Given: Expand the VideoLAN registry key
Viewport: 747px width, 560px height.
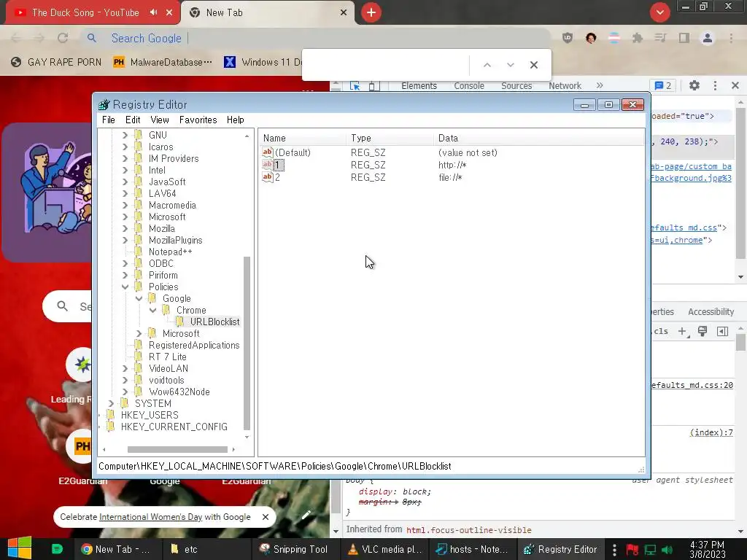Looking at the screenshot, I should pos(125,368).
